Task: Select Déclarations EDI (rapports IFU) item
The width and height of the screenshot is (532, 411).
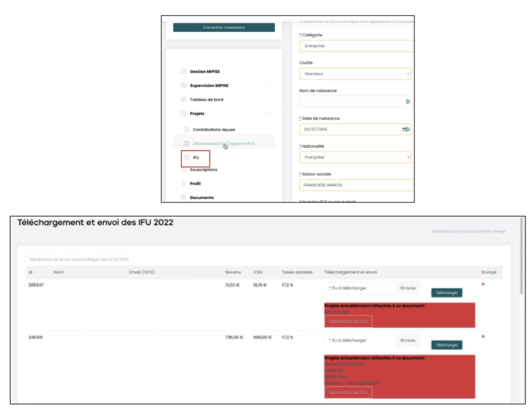Action: pos(223,144)
